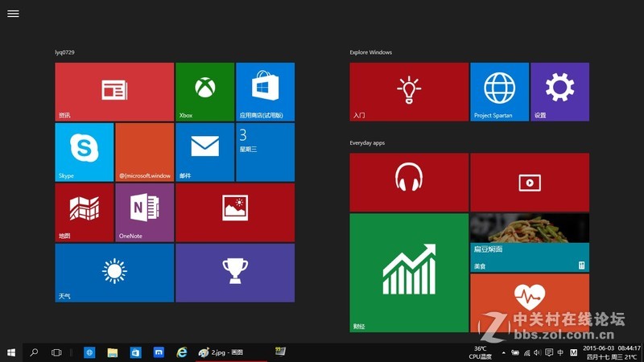Open the 入门 Get Started lightbulb tile

[409, 92]
